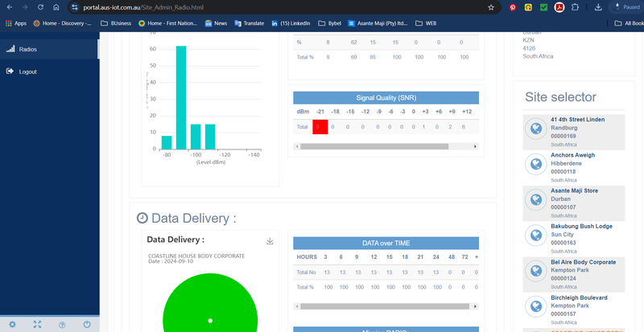The height and width of the screenshot is (332, 644).
Task: Click the Paused profile button
Action: point(626,7)
